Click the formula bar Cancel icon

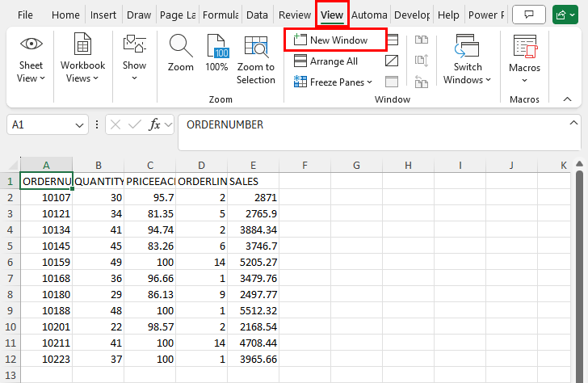pos(115,124)
